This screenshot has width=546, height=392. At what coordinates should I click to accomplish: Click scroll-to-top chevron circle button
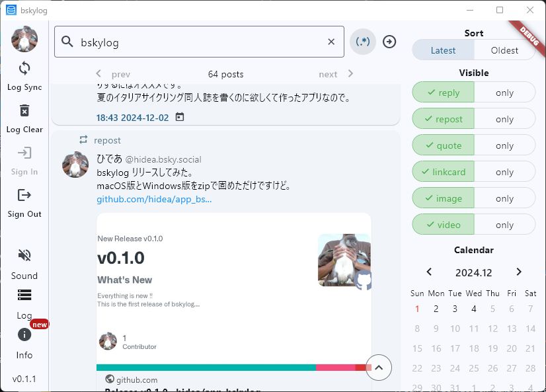[x=379, y=368]
